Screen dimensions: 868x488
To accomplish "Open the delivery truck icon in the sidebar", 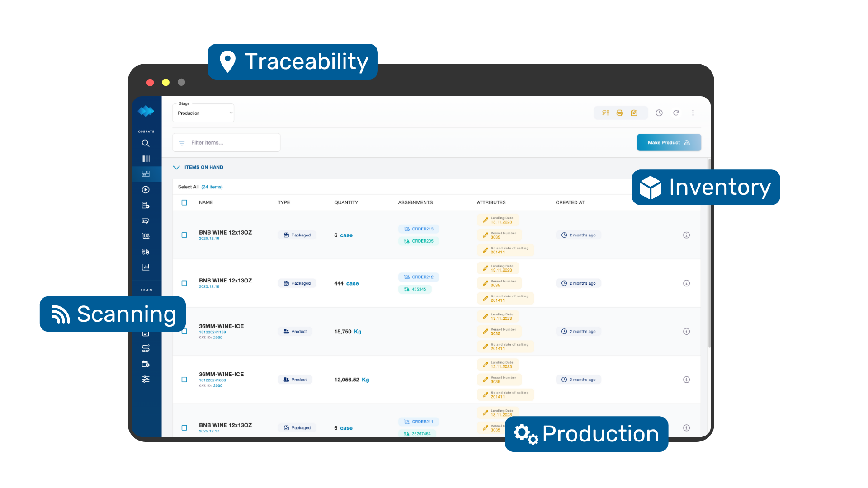I will [x=146, y=252].
